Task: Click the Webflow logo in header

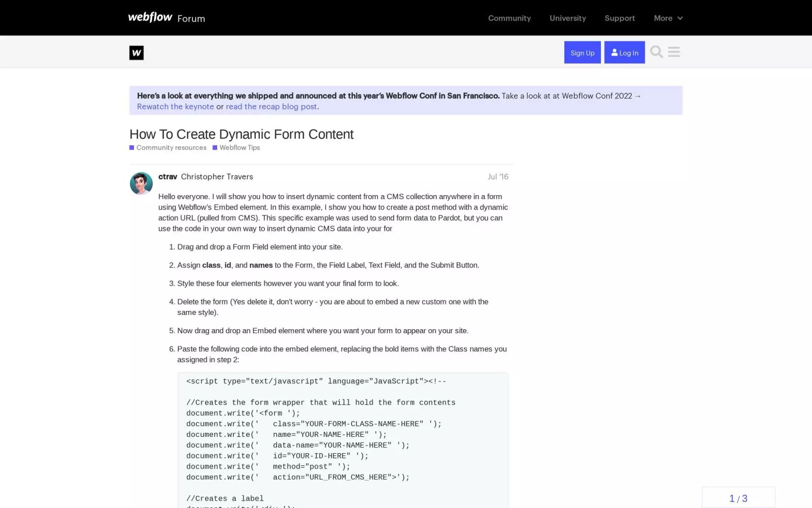Action: [150, 17]
